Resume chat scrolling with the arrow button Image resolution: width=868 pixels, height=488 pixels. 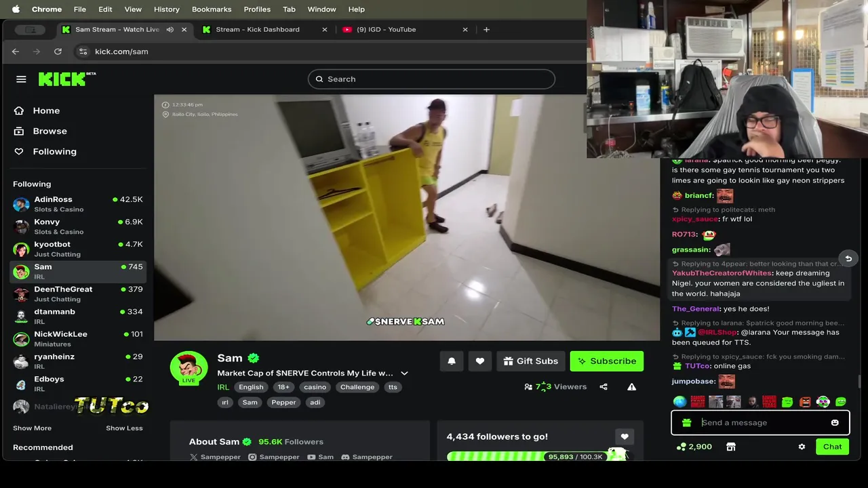click(848, 258)
